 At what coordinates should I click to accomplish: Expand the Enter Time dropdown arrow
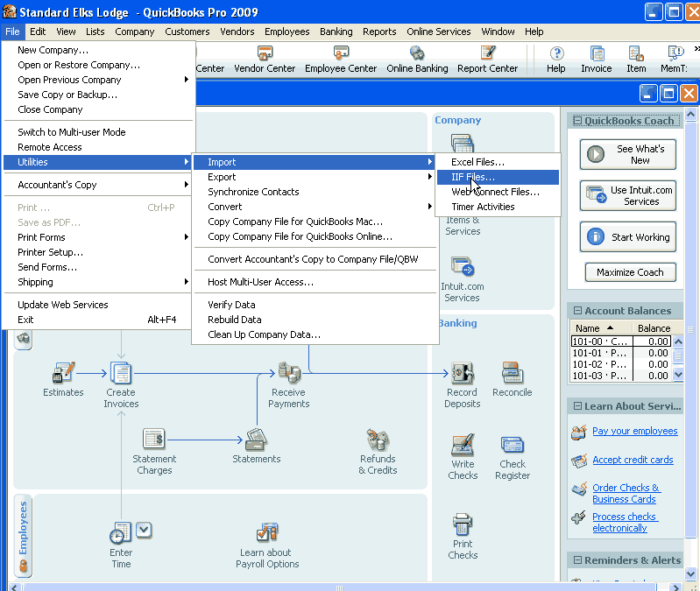click(x=144, y=529)
